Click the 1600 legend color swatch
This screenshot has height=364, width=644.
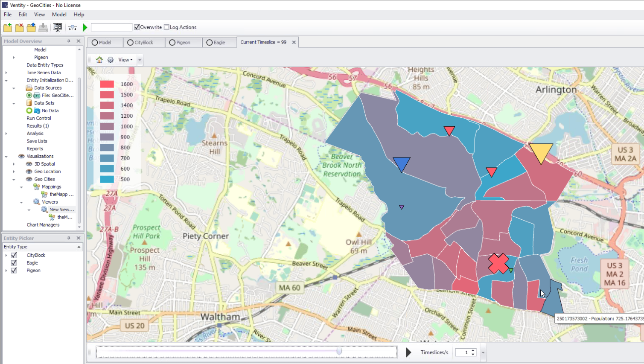coord(107,84)
